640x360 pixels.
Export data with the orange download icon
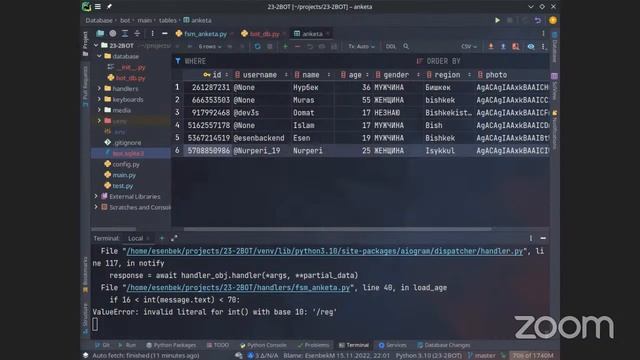tap(491, 47)
